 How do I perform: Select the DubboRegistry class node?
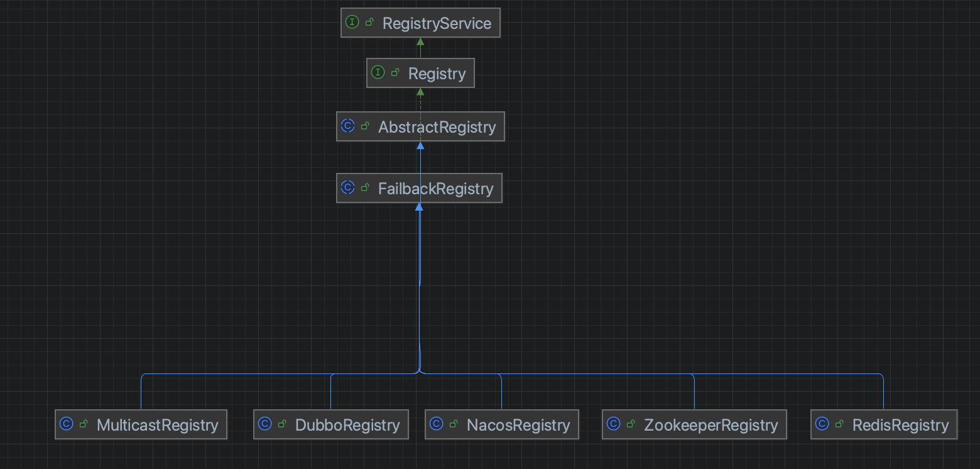click(331, 424)
